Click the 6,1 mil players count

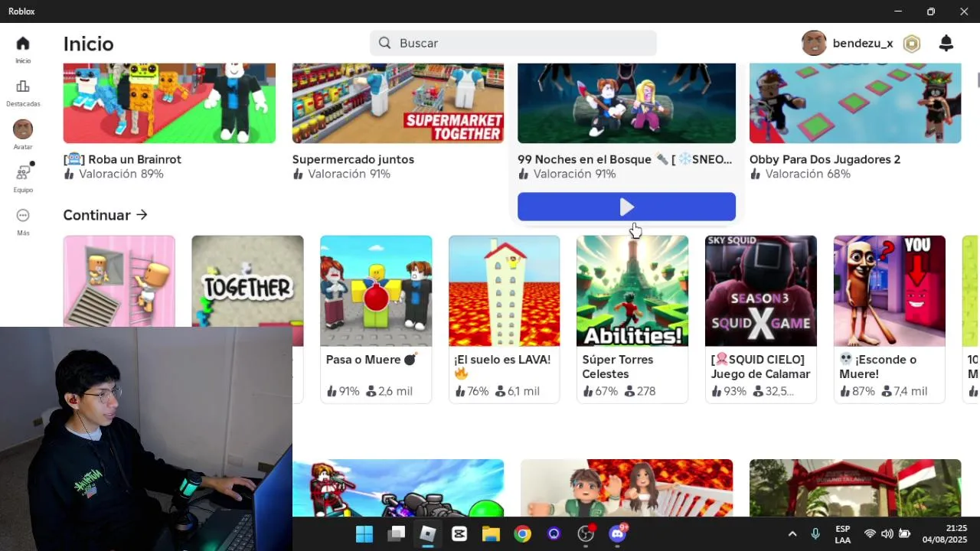click(518, 391)
